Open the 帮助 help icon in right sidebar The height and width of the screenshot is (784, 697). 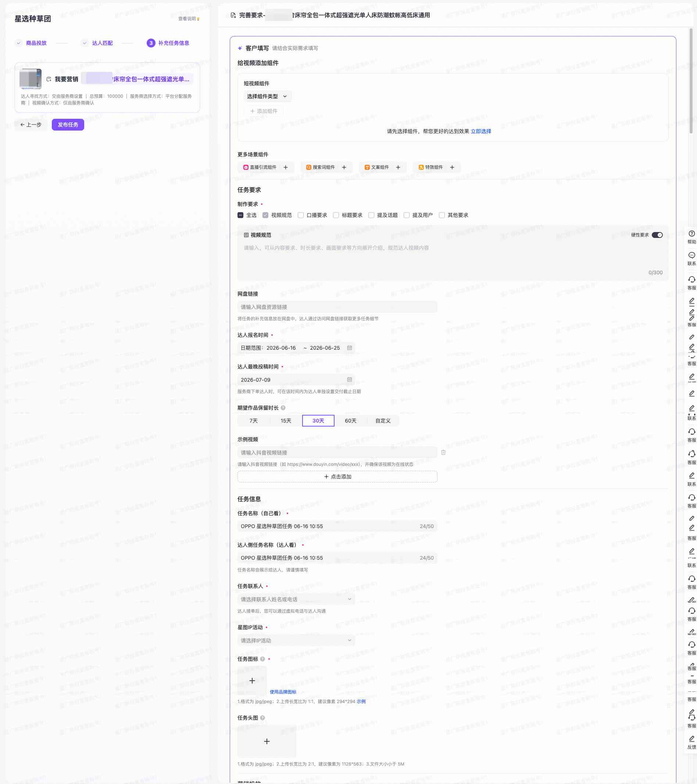691,234
